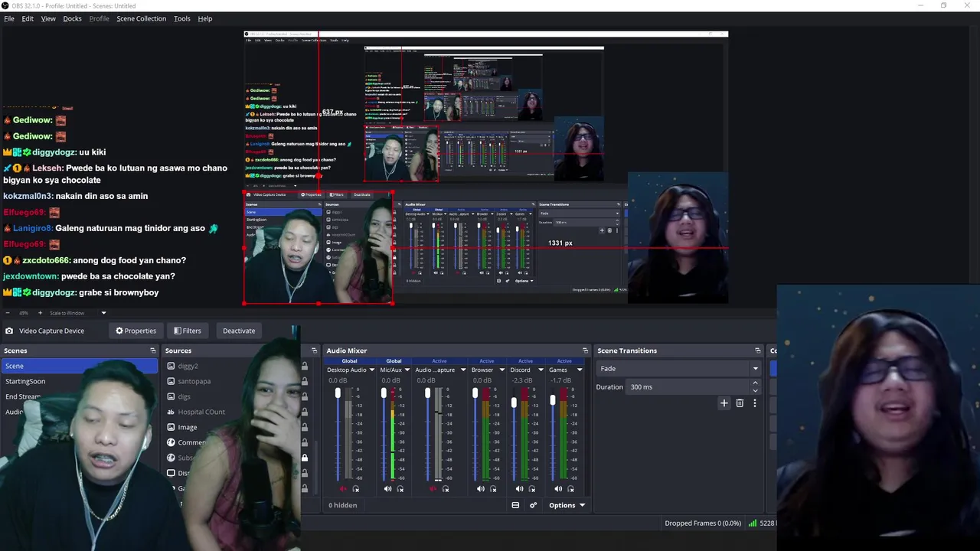The width and height of the screenshot is (980, 551).
Task: Click the diggy2 image source icon
Action: click(x=171, y=366)
